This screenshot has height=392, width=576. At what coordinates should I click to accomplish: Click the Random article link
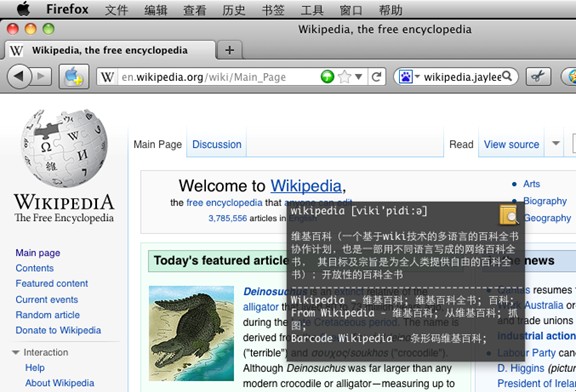(47, 315)
